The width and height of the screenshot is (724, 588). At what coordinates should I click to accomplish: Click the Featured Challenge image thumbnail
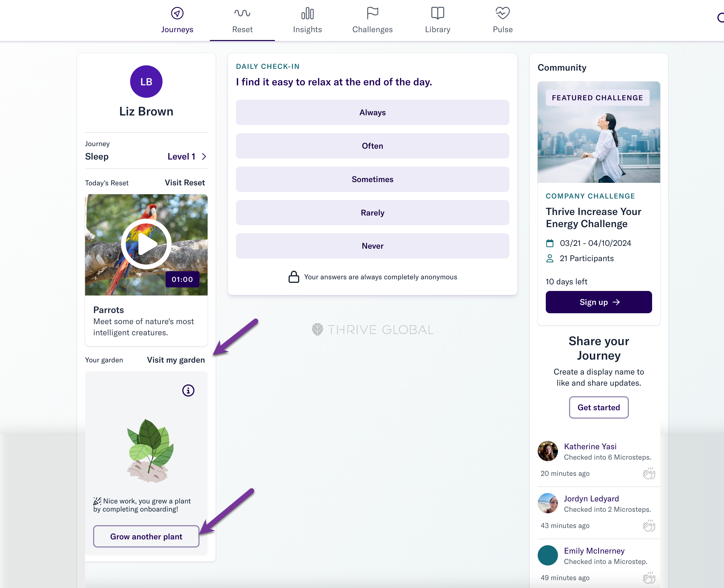point(599,132)
